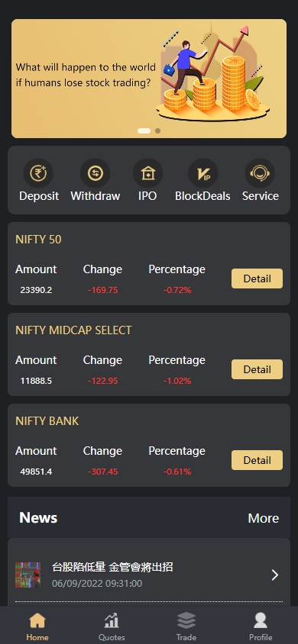Select the second banner carousel dot
This screenshot has height=644, width=298.
[158, 131]
